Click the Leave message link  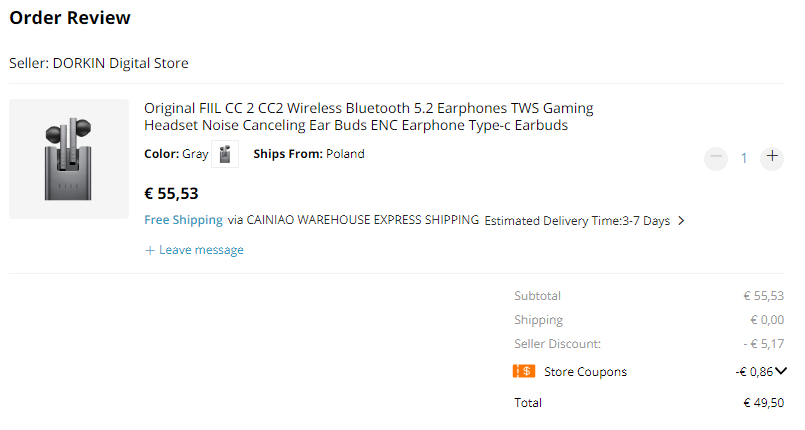pyautogui.click(x=201, y=250)
